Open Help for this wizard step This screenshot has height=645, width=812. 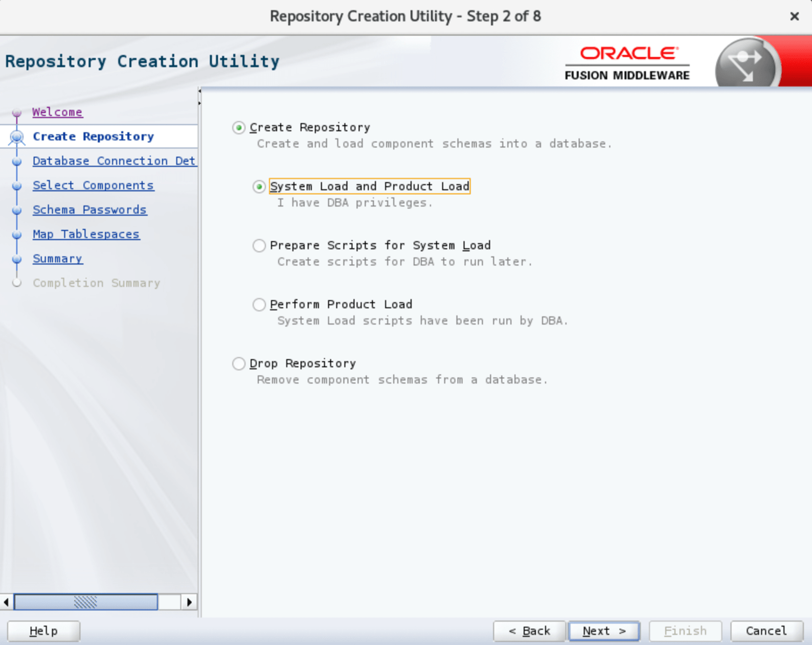pyautogui.click(x=43, y=631)
